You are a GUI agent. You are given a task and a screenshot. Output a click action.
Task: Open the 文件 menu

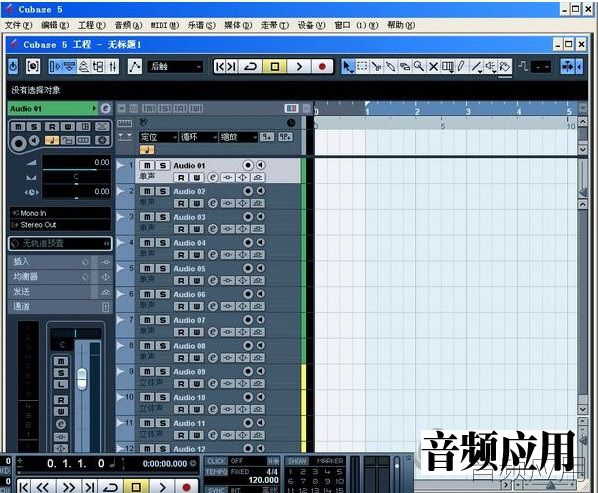click(x=18, y=25)
